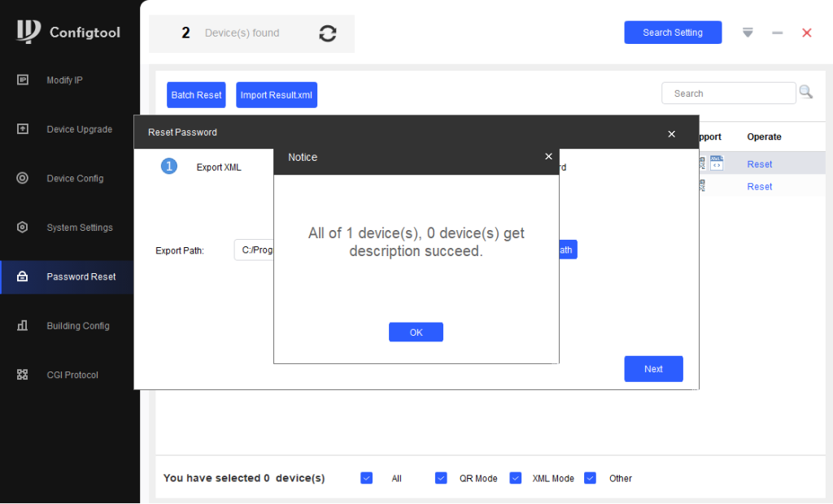
Task: Click the Modify IP sidebar icon
Action: (23, 80)
